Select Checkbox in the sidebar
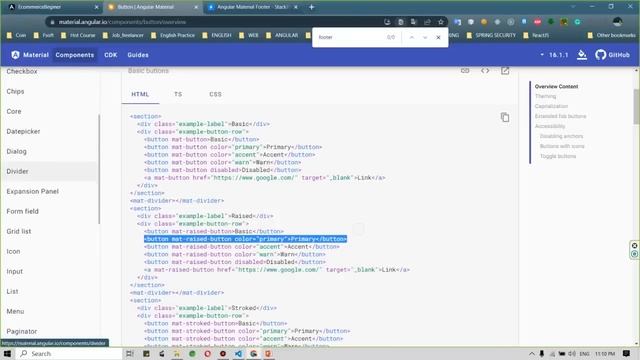640x360 pixels. tap(22, 71)
